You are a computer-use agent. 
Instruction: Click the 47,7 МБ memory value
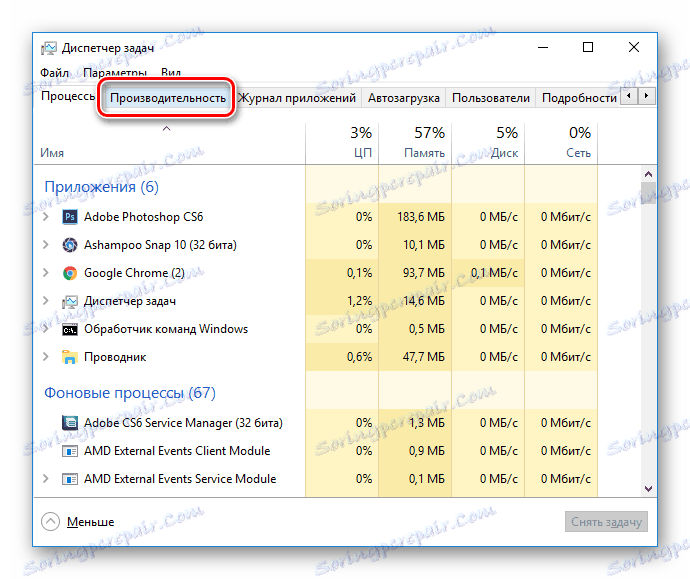pyautogui.click(x=424, y=357)
